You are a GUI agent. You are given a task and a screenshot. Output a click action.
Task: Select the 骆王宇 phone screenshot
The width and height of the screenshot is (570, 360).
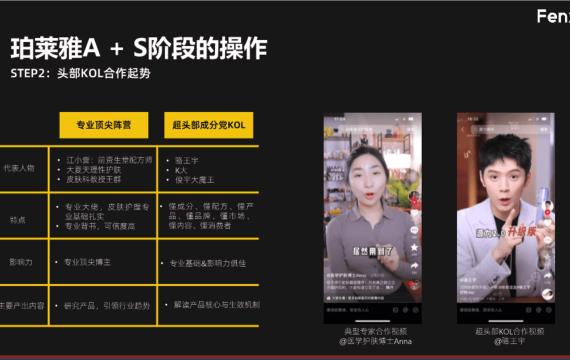506,218
